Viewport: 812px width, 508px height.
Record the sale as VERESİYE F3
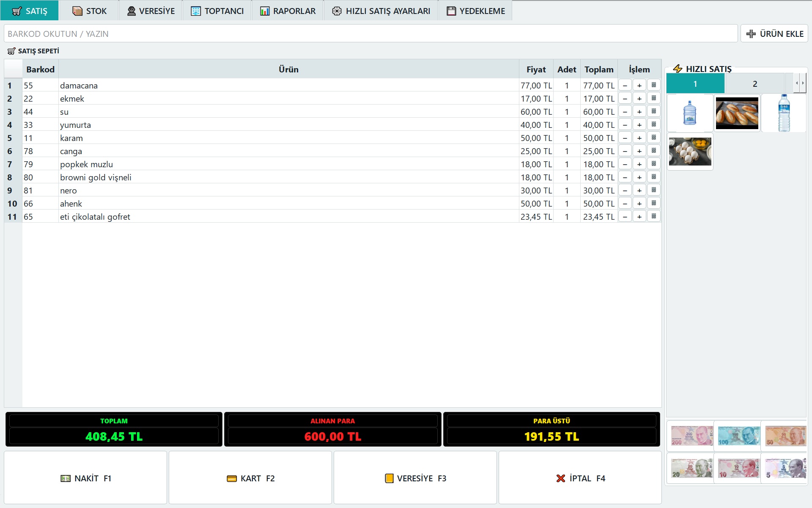point(415,478)
